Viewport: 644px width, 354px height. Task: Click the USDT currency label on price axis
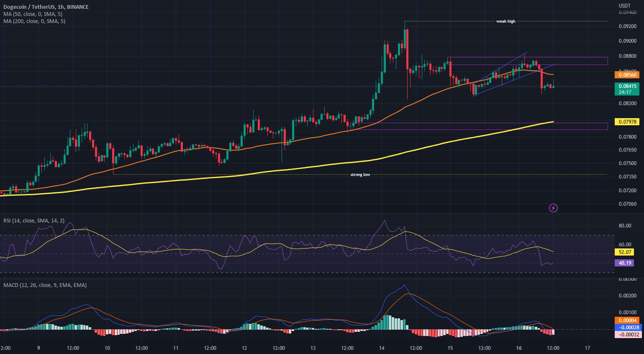click(625, 5)
